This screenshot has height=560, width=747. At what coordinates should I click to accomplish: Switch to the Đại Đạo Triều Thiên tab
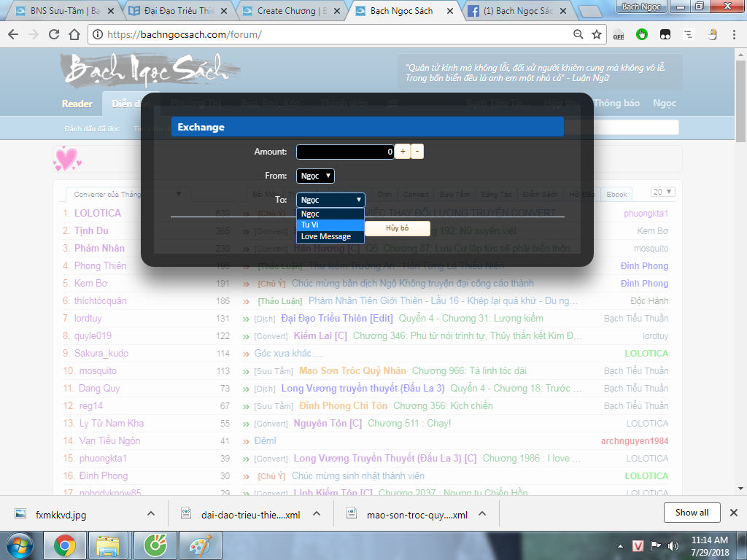coord(182,11)
